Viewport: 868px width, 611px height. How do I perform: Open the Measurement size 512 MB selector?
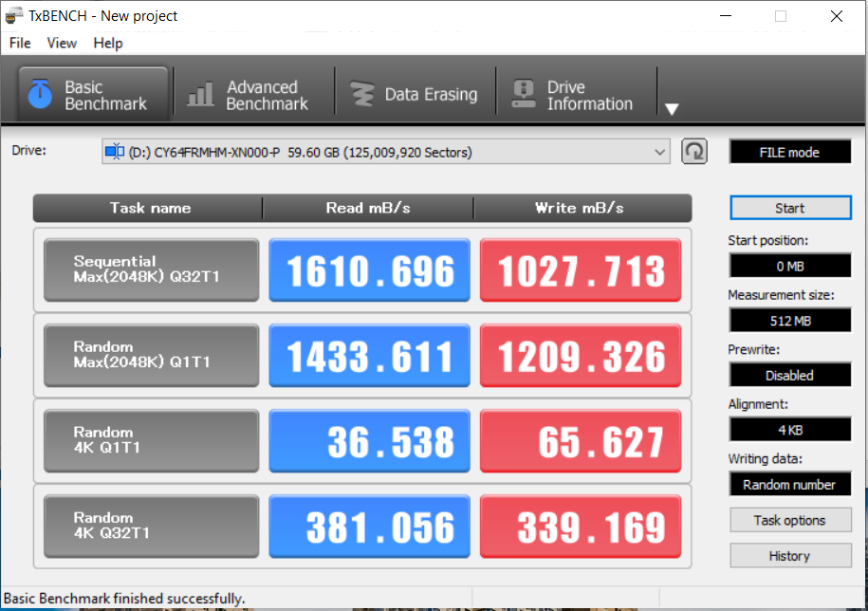pyautogui.click(x=789, y=321)
